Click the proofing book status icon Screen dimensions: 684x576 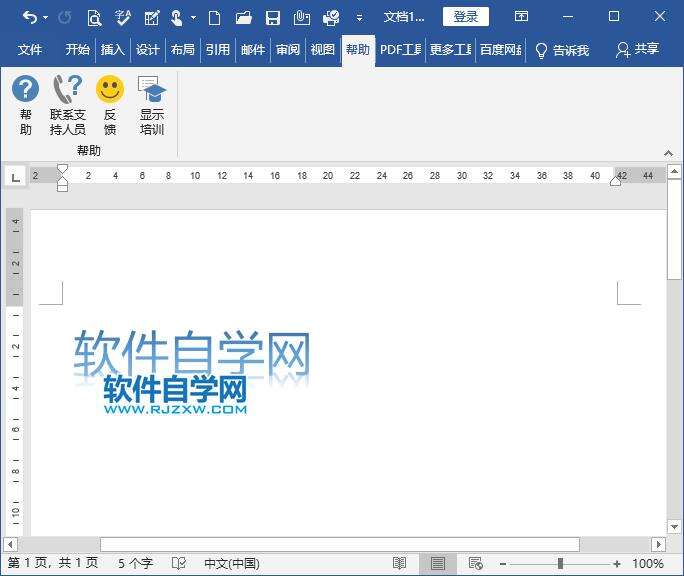pos(179,563)
